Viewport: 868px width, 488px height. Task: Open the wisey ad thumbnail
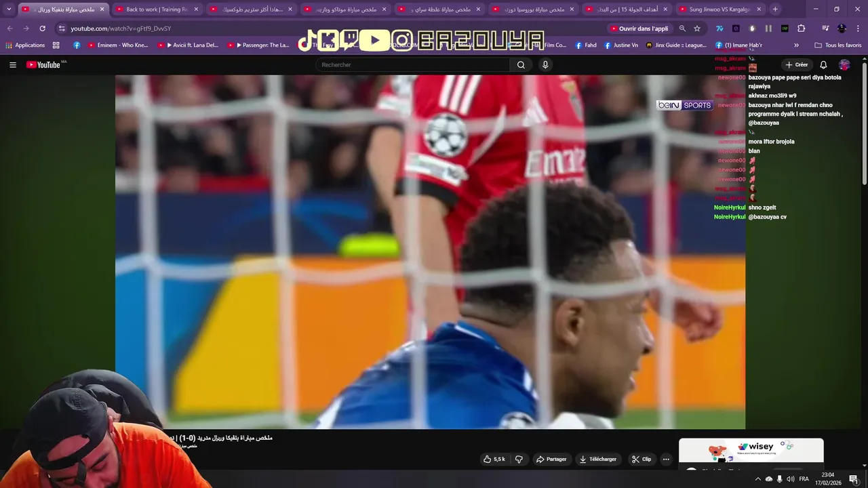(x=751, y=451)
